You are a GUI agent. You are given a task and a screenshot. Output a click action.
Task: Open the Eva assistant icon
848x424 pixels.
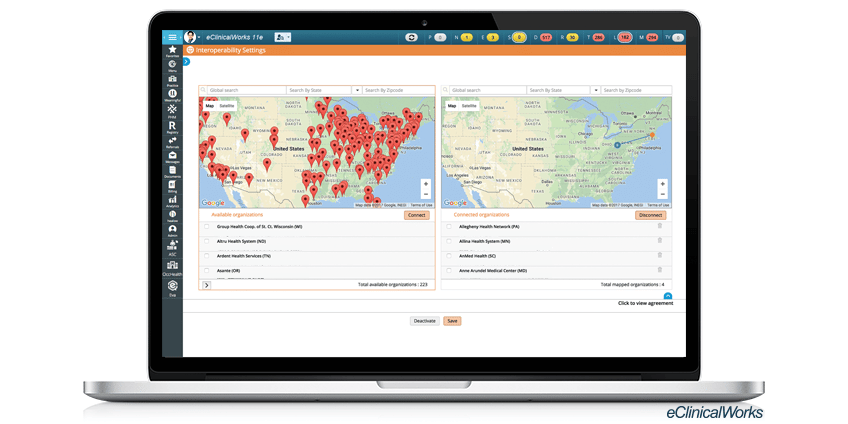[x=173, y=288]
